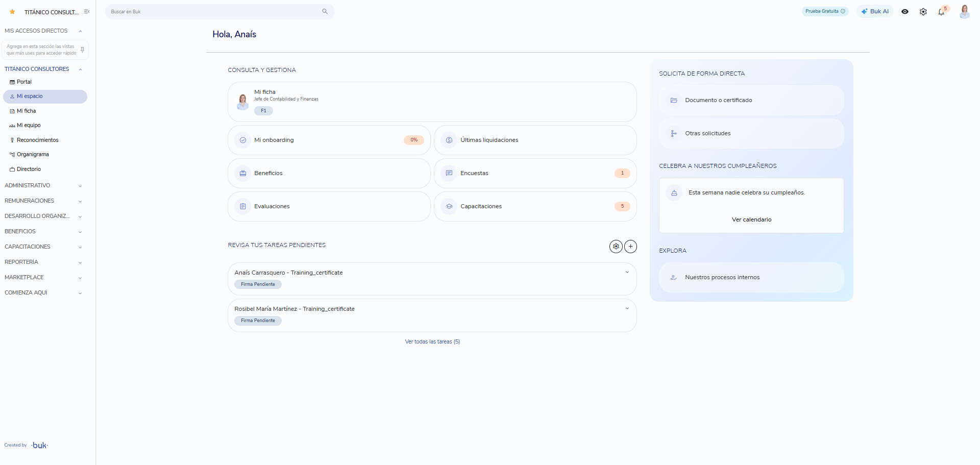Viewport: 980px width, 465px height.
Task: Open Organigrama in the sidebar
Action: (x=33, y=155)
